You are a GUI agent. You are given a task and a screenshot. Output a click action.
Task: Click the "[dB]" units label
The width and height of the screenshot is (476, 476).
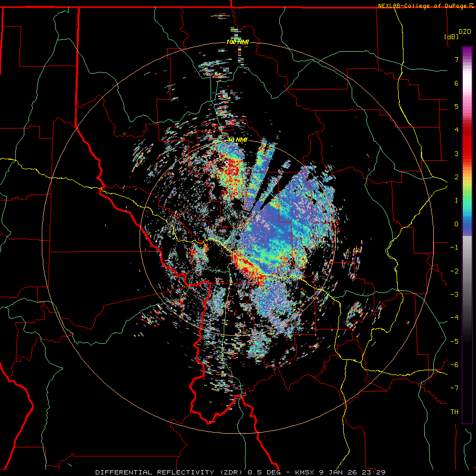(x=452, y=36)
